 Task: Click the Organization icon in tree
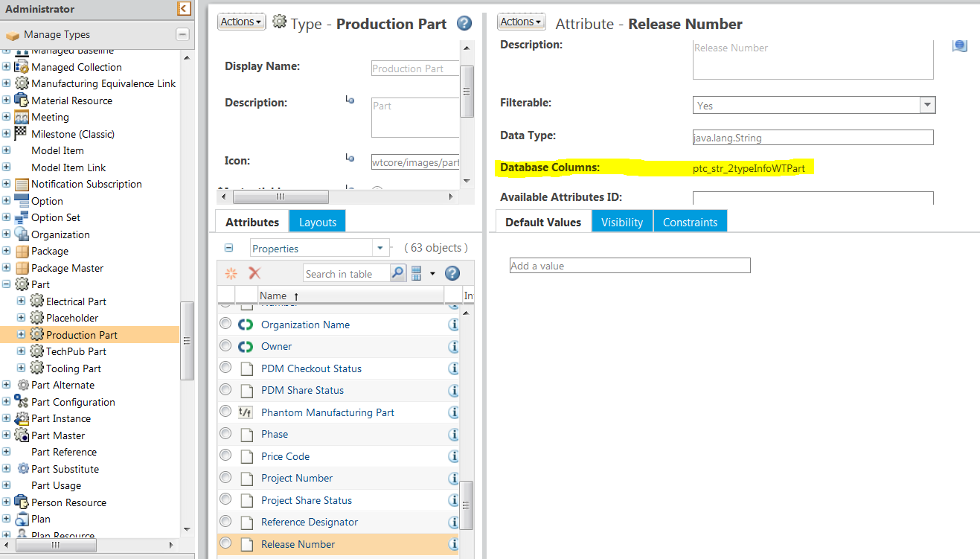click(22, 234)
